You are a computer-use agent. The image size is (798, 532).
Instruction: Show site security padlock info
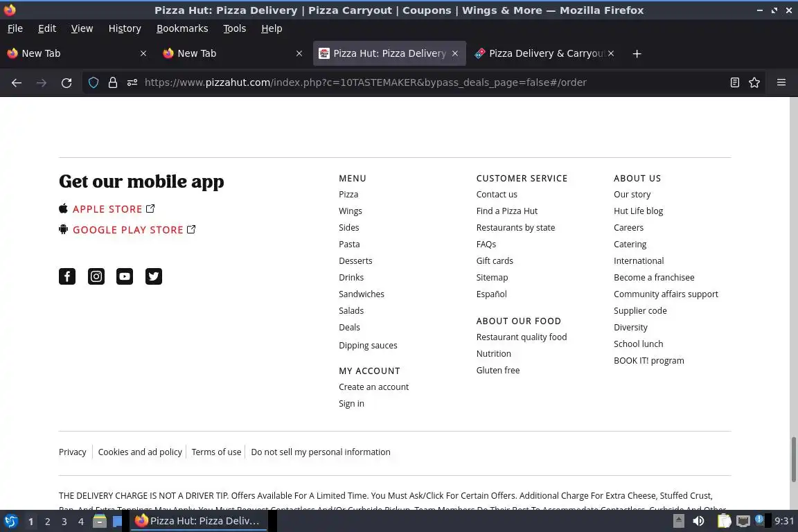pyautogui.click(x=113, y=82)
